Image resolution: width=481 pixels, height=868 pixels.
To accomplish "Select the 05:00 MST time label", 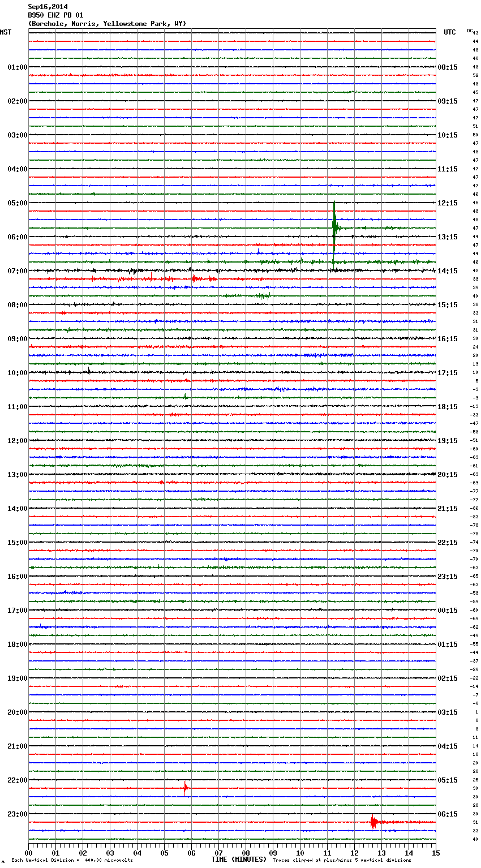I will pyautogui.click(x=18, y=203).
